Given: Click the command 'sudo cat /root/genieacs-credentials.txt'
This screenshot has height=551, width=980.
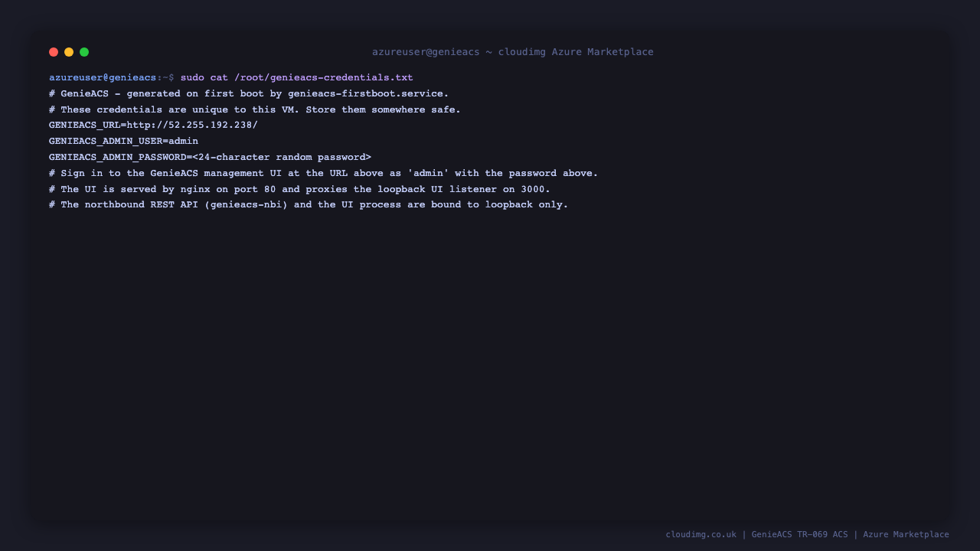Looking at the screenshot, I should click(x=296, y=77).
